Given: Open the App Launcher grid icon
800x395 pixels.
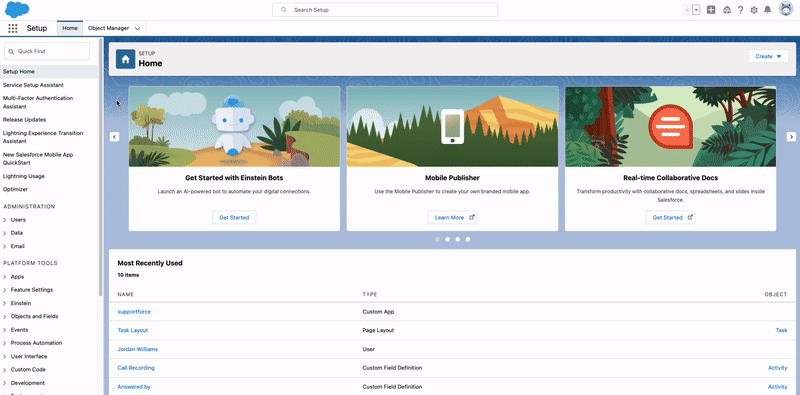Looking at the screenshot, I should click(x=13, y=29).
